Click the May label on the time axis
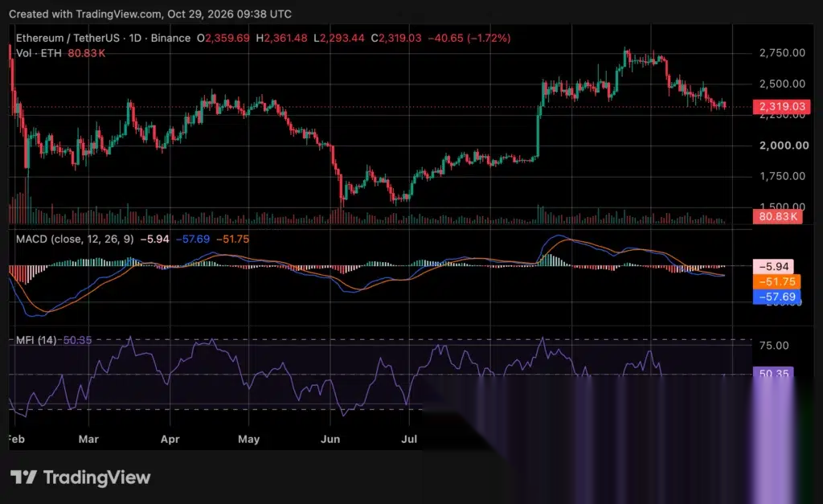This screenshot has height=504, width=823. [x=249, y=439]
